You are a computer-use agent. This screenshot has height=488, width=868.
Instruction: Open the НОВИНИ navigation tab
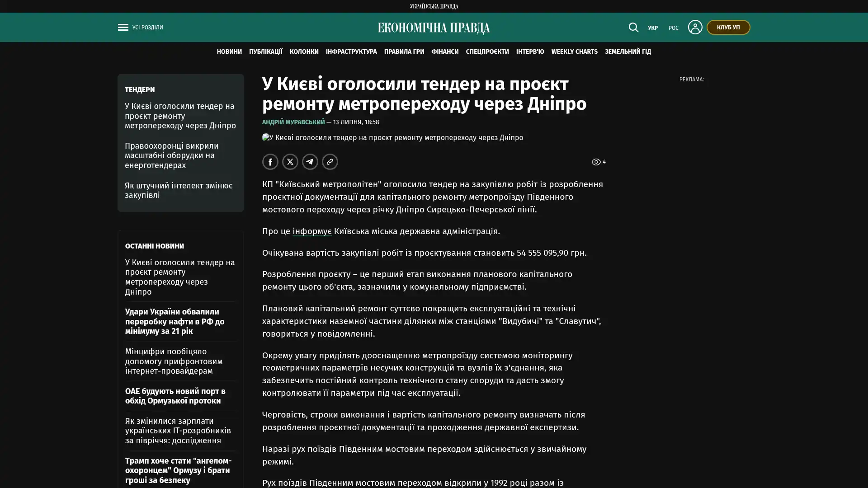tap(229, 52)
